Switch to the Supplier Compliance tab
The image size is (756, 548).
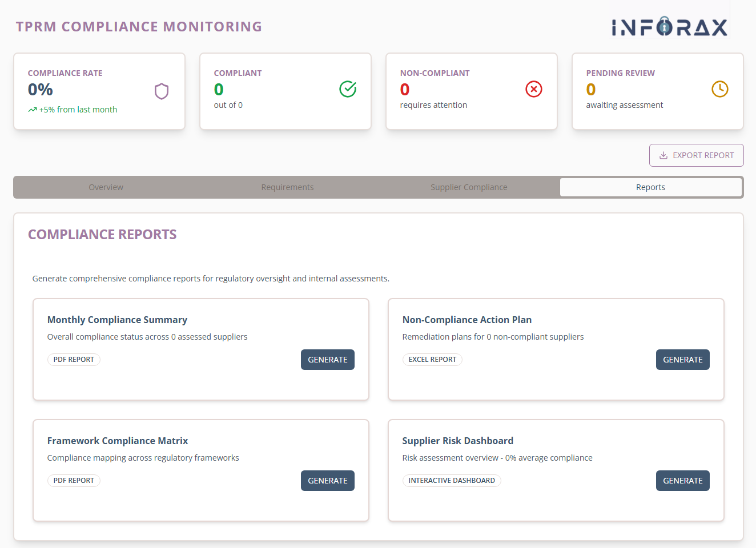pos(469,187)
